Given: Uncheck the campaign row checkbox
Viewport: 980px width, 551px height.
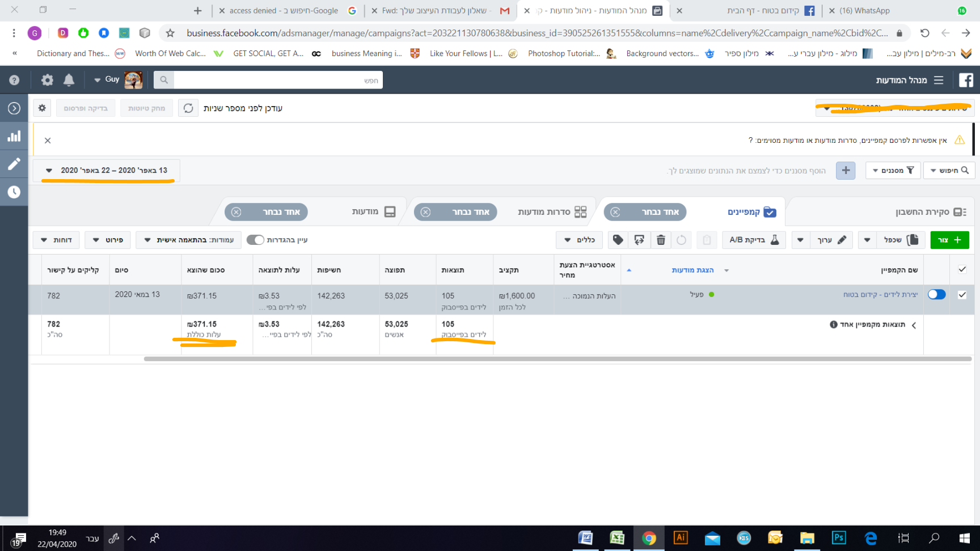Looking at the screenshot, I should coord(962,295).
